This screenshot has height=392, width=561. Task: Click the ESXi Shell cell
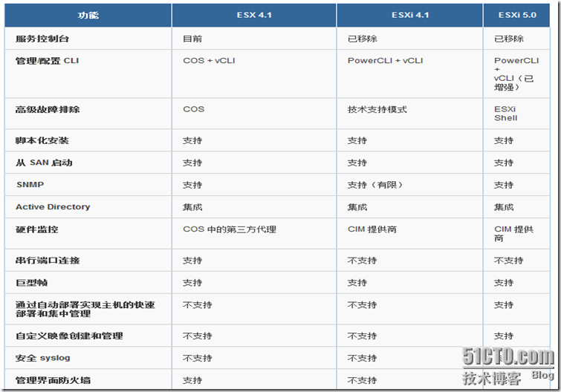(505, 114)
